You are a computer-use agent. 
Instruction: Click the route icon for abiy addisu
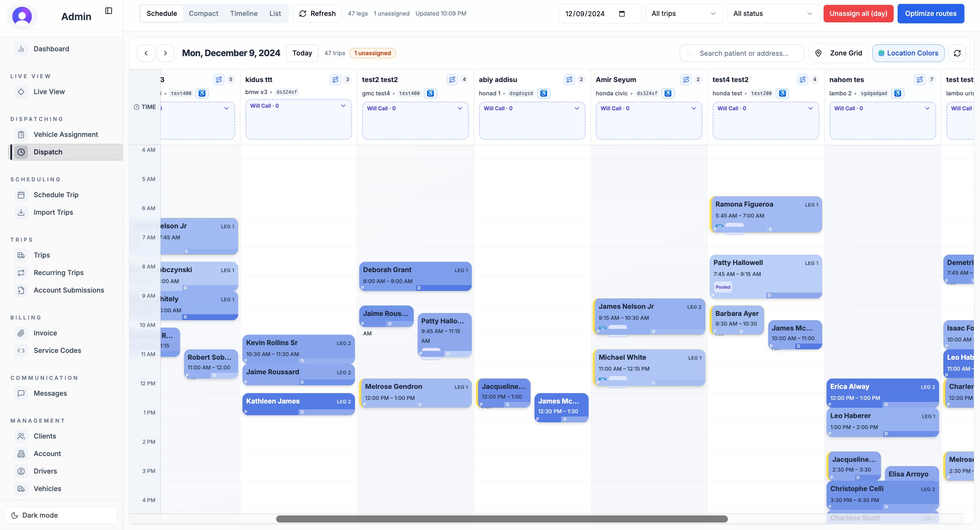click(x=569, y=79)
